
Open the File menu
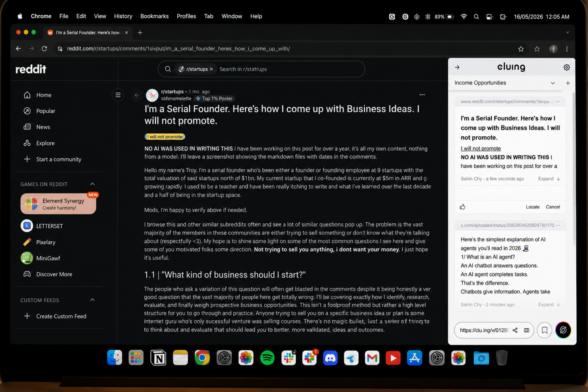[64, 17]
